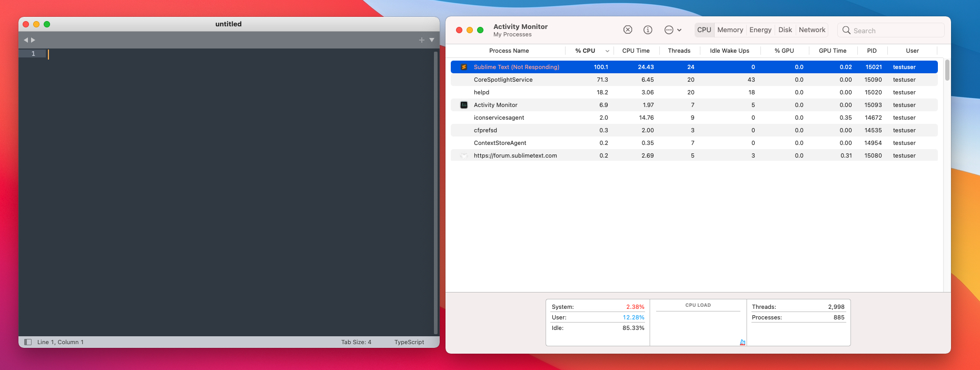Viewport: 980px width, 370px height.
Task: Switch to the Memory tab
Action: tap(730, 30)
